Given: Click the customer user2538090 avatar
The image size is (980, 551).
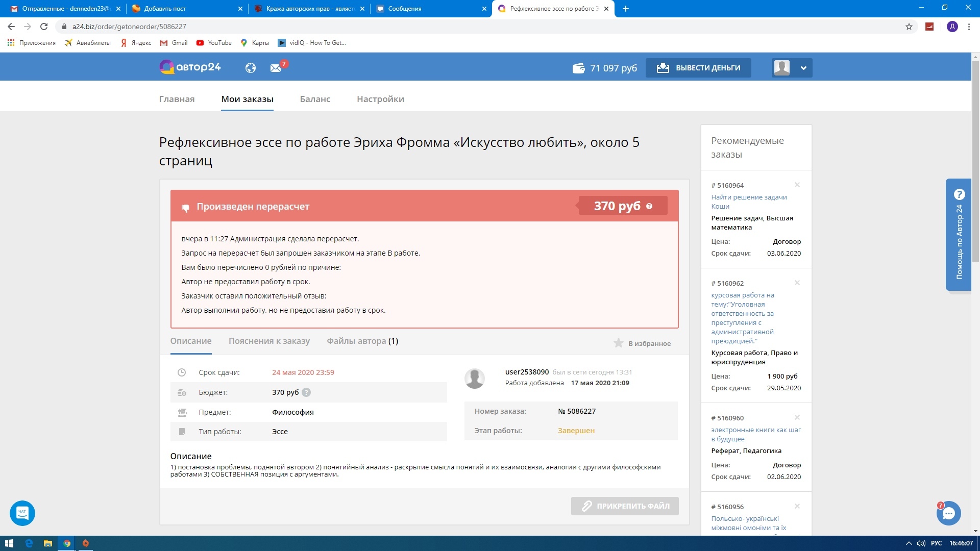Looking at the screenshot, I should tap(475, 378).
